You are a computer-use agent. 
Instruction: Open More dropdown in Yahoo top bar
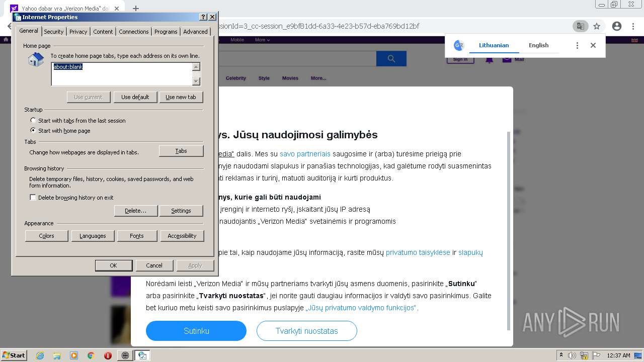(262, 40)
